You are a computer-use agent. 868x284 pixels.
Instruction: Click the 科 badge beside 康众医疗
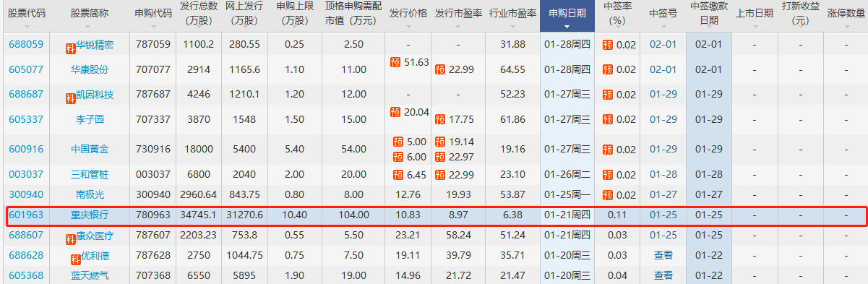tap(71, 239)
